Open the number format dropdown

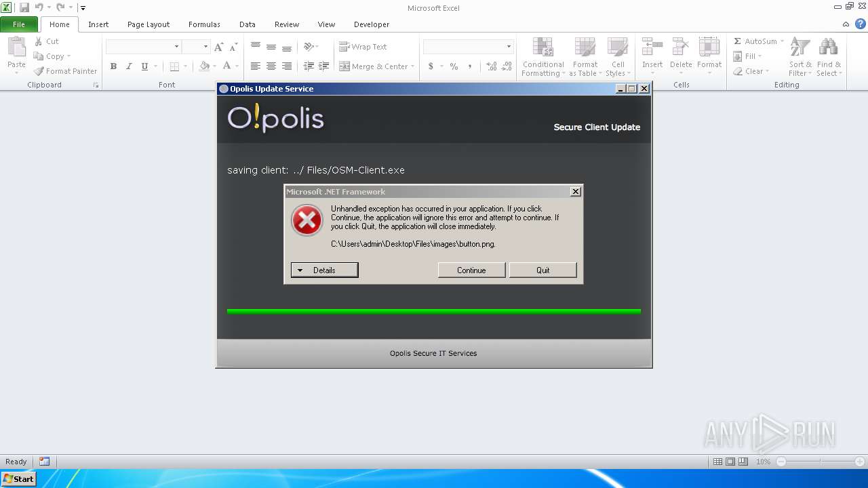pos(509,47)
